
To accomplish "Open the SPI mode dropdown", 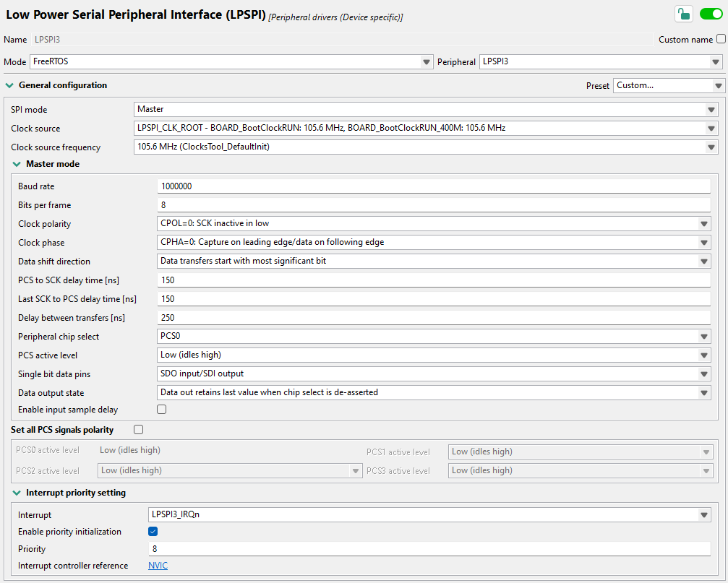I will click(x=425, y=110).
